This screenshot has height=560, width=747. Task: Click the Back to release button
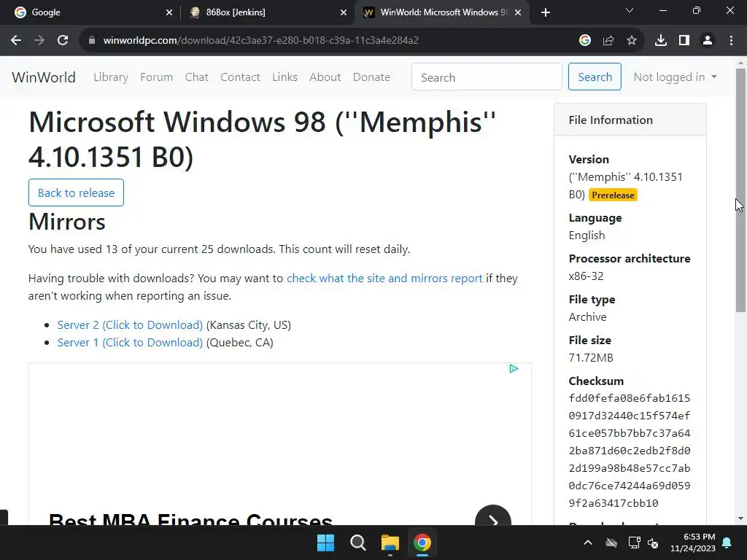point(76,192)
